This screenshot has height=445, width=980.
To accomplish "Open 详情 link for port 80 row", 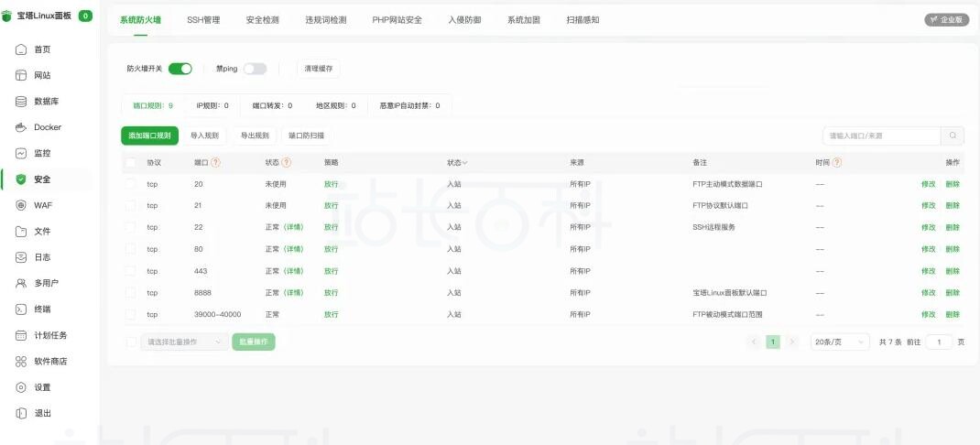I will 294,249.
